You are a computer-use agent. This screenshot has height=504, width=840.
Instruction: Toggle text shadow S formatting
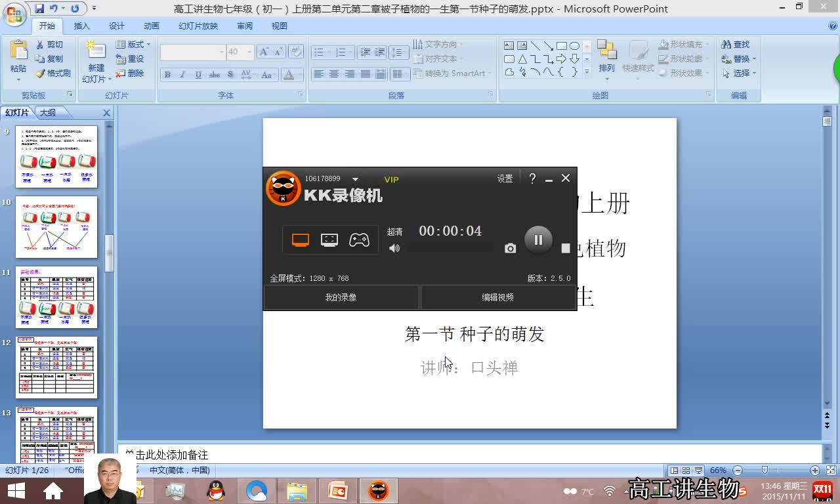[x=230, y=74]
